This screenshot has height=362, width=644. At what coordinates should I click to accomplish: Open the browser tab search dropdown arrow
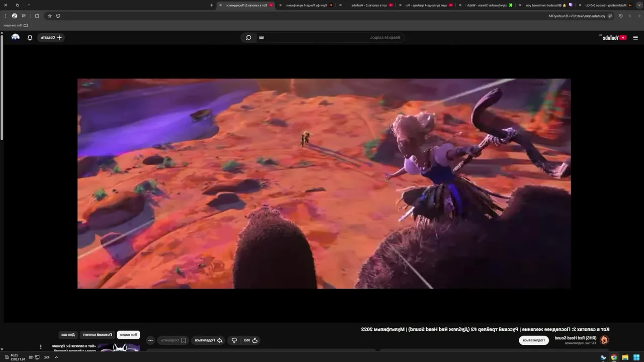639,5
